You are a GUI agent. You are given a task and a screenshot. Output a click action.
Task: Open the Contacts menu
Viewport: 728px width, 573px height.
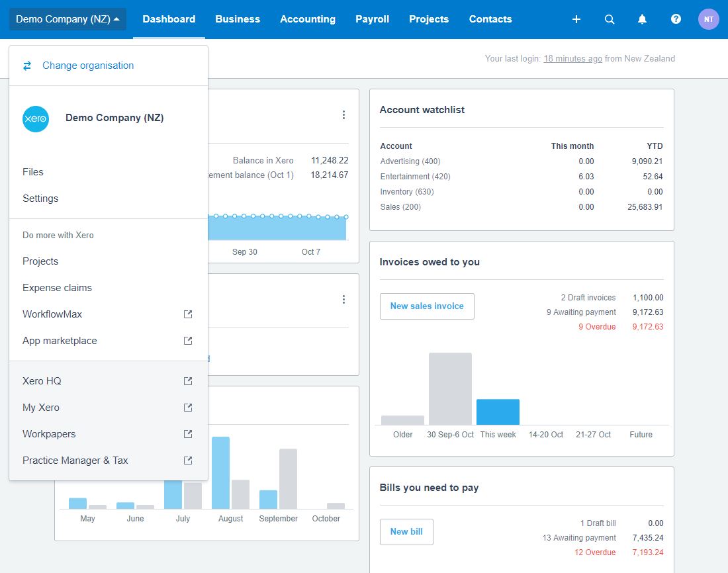490,19
